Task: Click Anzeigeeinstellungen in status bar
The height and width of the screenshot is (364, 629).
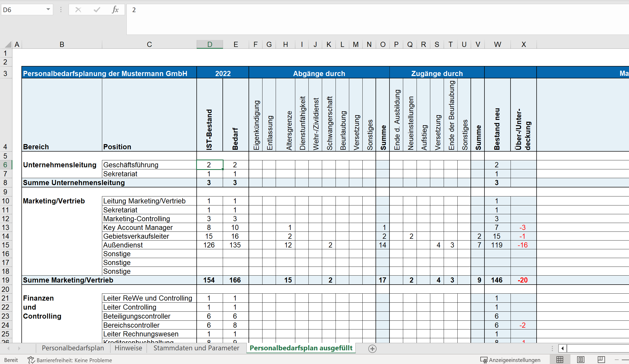Action: tap(510, 360)
